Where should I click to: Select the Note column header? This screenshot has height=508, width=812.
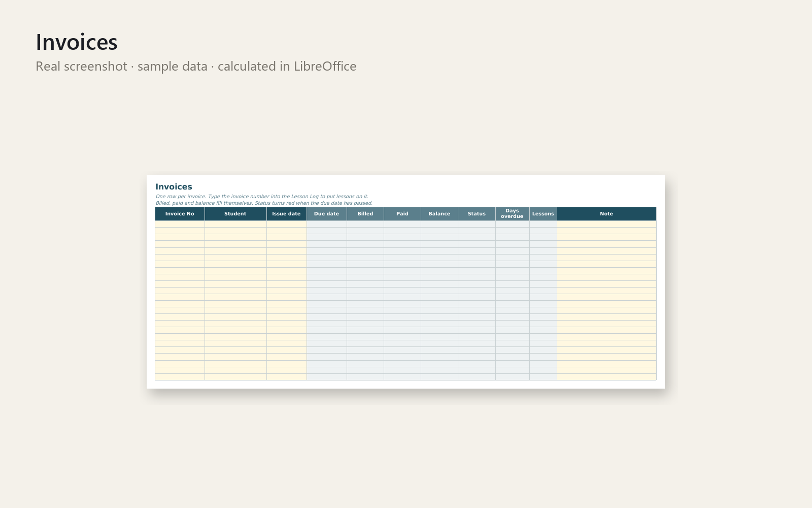[606, 214]
